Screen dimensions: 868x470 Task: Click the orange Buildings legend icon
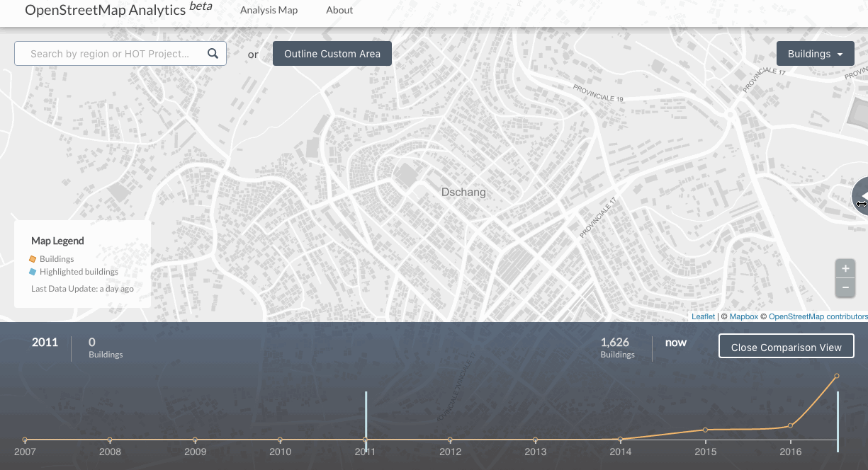(x=32, y=258)
